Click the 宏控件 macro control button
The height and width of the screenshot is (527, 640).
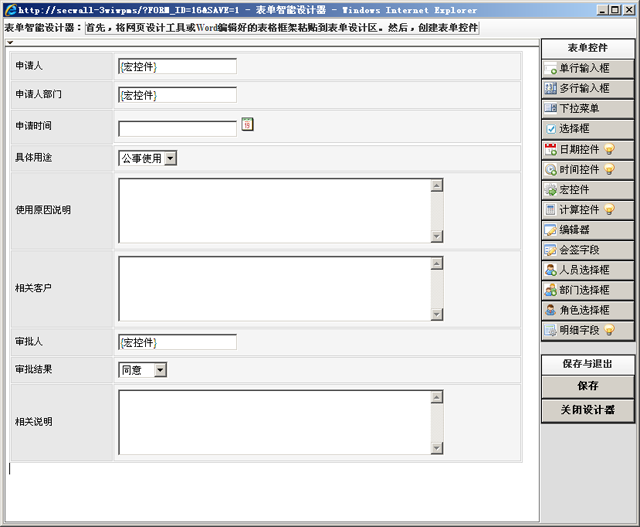click(587, 189)
